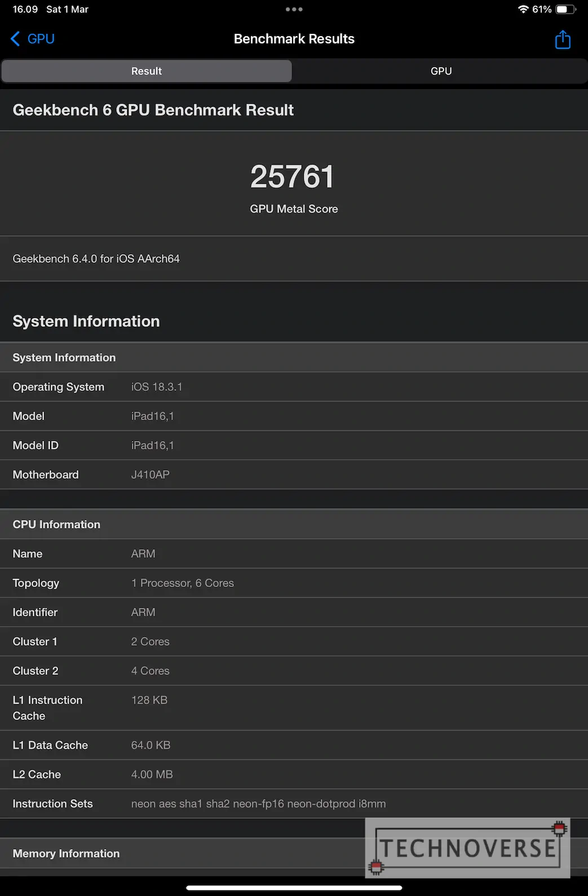Tap the home indicator bar

(294, 888)
